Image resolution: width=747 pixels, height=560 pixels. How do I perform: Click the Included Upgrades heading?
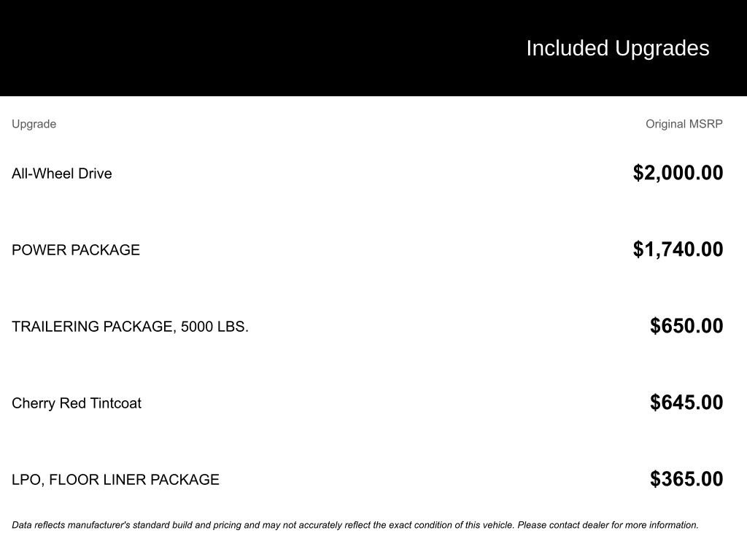coord(617,48)
